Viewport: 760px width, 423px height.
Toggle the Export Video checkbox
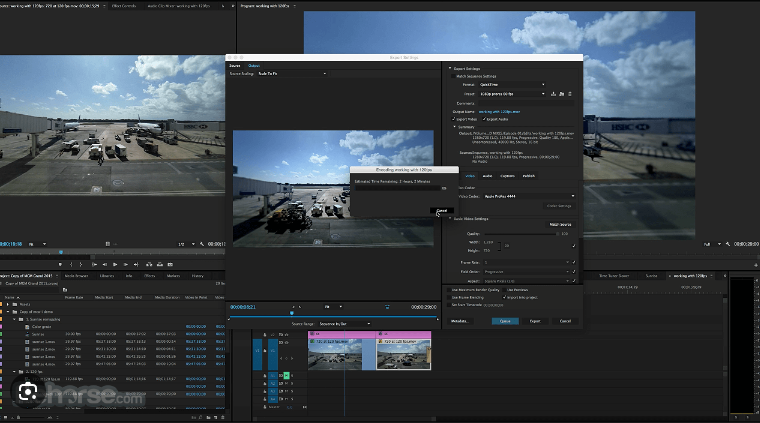tap(452, 118)
